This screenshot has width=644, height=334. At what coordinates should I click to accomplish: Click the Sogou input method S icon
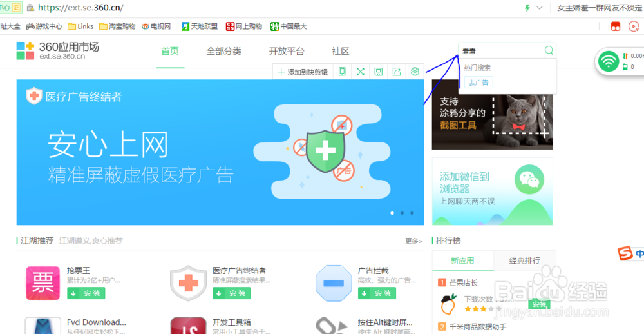tap(626, 253)
